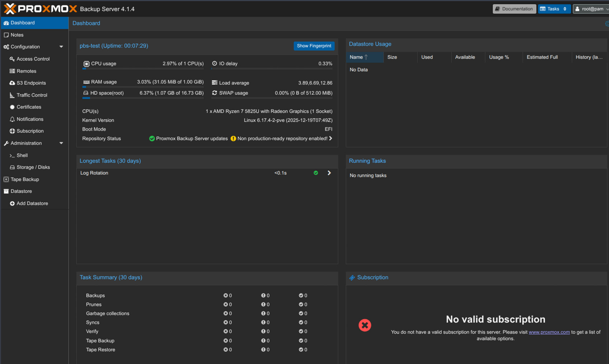
Task: Click the SWAP usage refresh icon
Action: click(x=215, y=93)
